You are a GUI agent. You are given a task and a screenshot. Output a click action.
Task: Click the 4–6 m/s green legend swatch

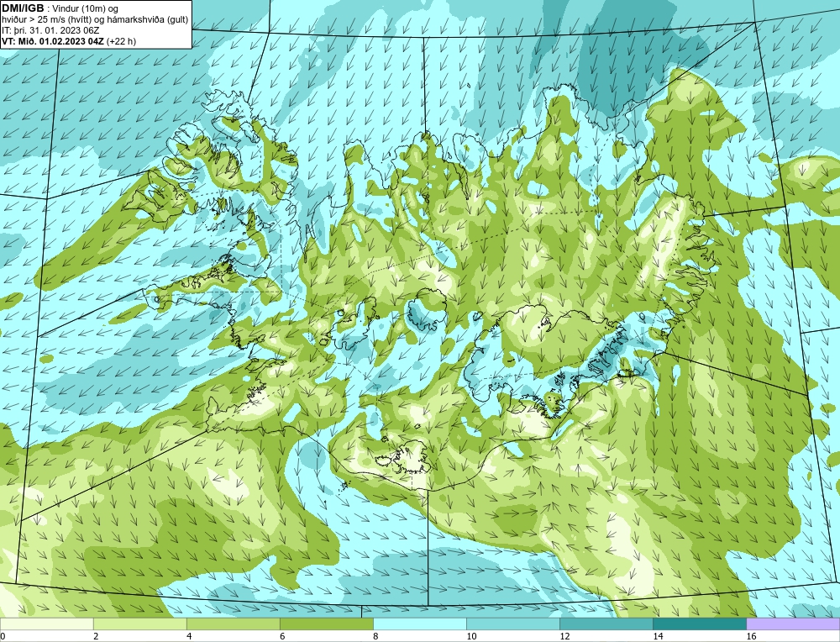(233, 624)
